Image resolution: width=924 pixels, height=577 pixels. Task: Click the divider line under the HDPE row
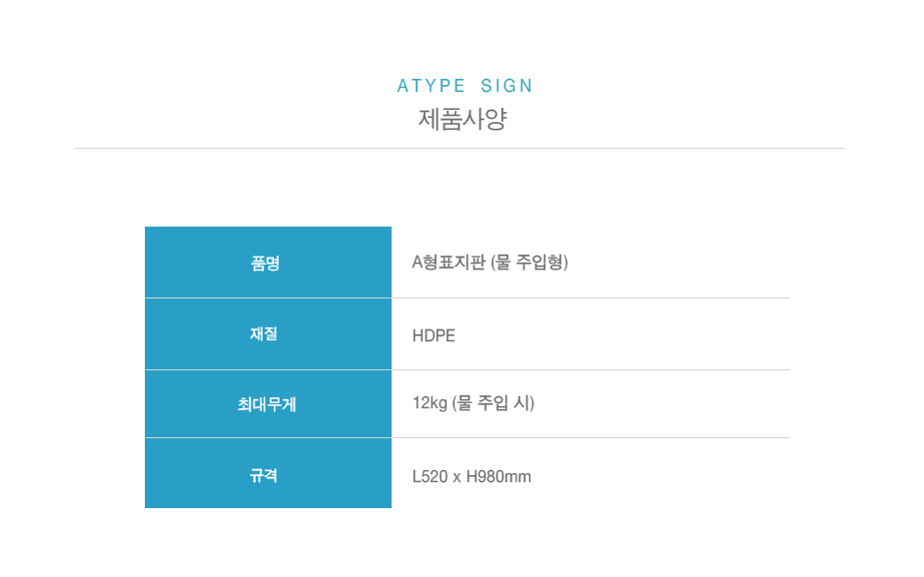pyautogui.click(x=590, y=369)
